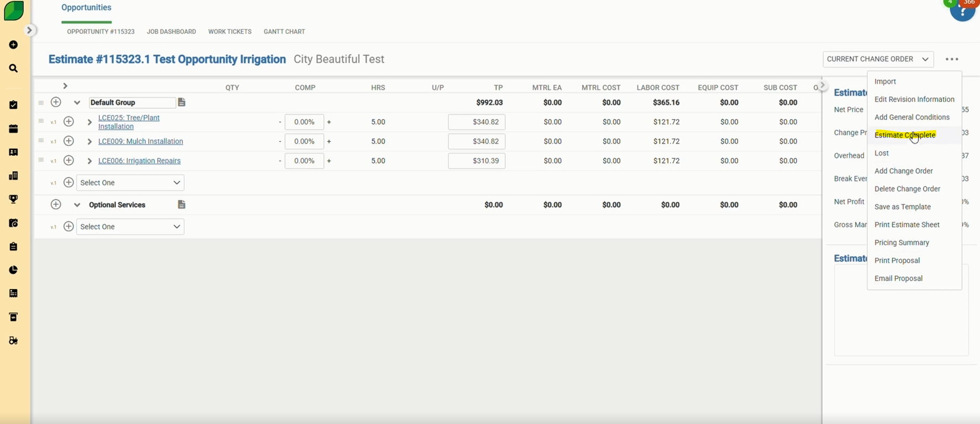Add item with plus on Default Group row
980x424 pixels.
[56, 102]
